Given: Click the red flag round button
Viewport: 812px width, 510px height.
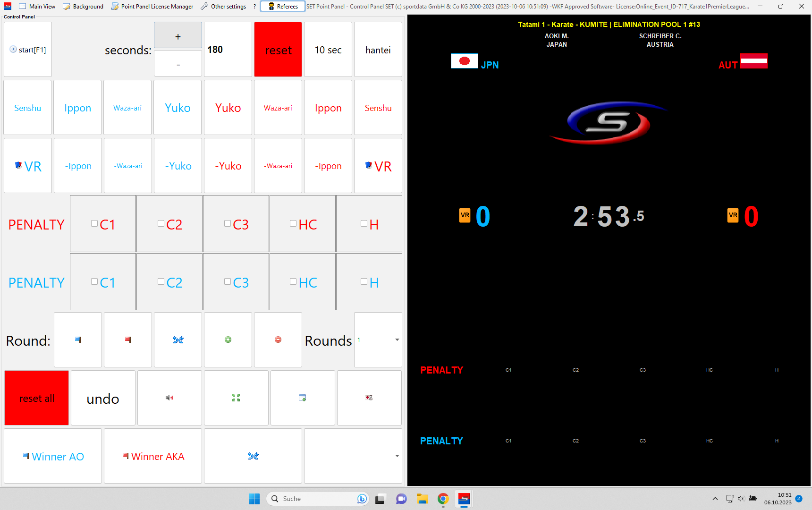Looking at the screenshot, I should pyautogui.click(x=128, y=340).
